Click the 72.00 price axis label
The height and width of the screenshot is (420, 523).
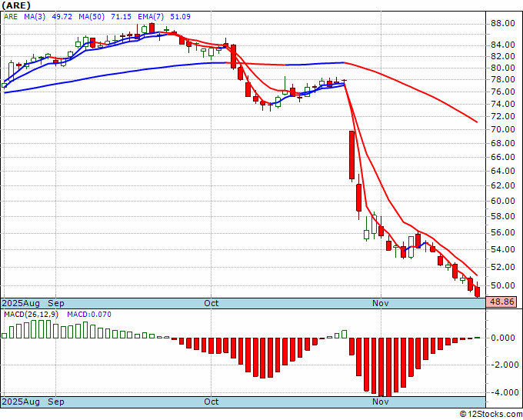tap(503, 116)
